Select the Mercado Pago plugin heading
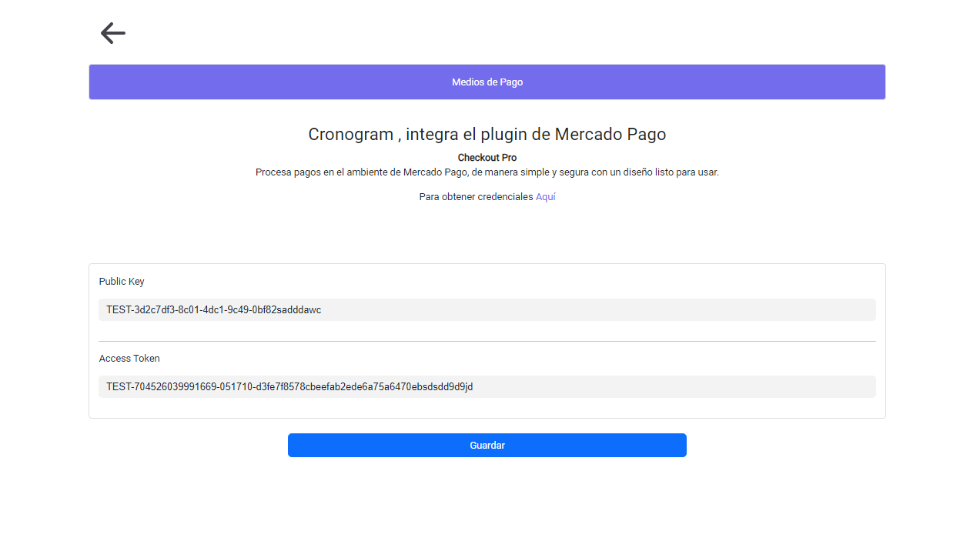The height and width of the screenshot is (558, 980). coord(487,135)
